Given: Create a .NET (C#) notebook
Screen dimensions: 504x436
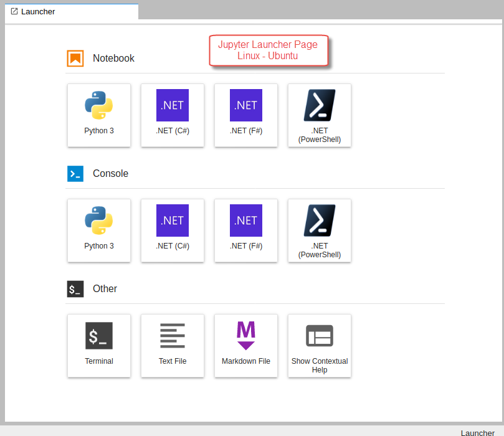Looking at the screenshot, I should pos(173,115).
